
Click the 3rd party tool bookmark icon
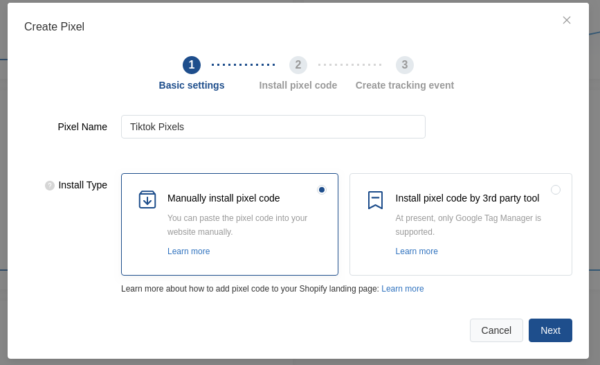[375, 200]
